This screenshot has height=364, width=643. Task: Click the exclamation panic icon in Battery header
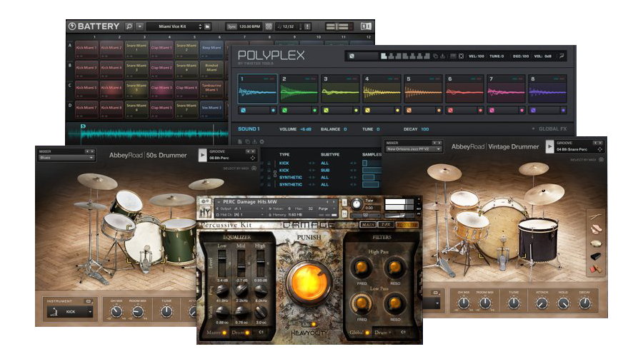[307, 26]
